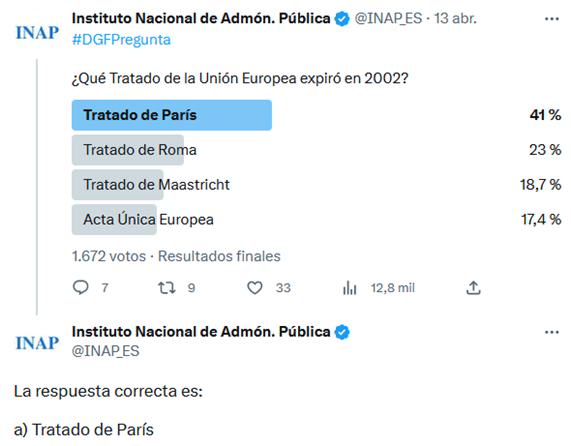Open the #DGFPregunta hashtag

point(121,40)
